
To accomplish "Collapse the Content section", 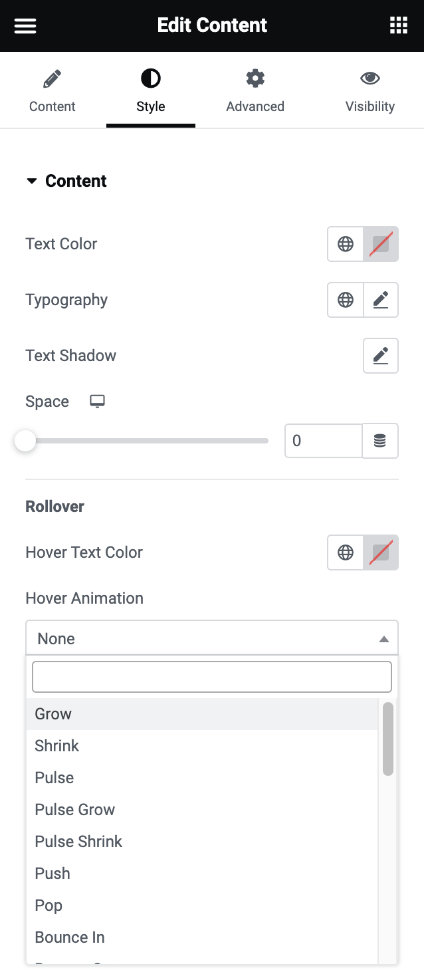I will [x=66, y=181].
